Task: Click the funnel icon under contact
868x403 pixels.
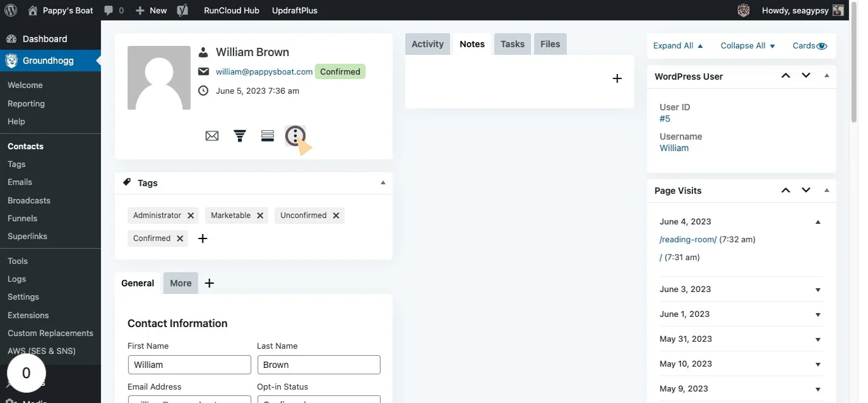Action: pyautogui.click(x=240, y=136)
